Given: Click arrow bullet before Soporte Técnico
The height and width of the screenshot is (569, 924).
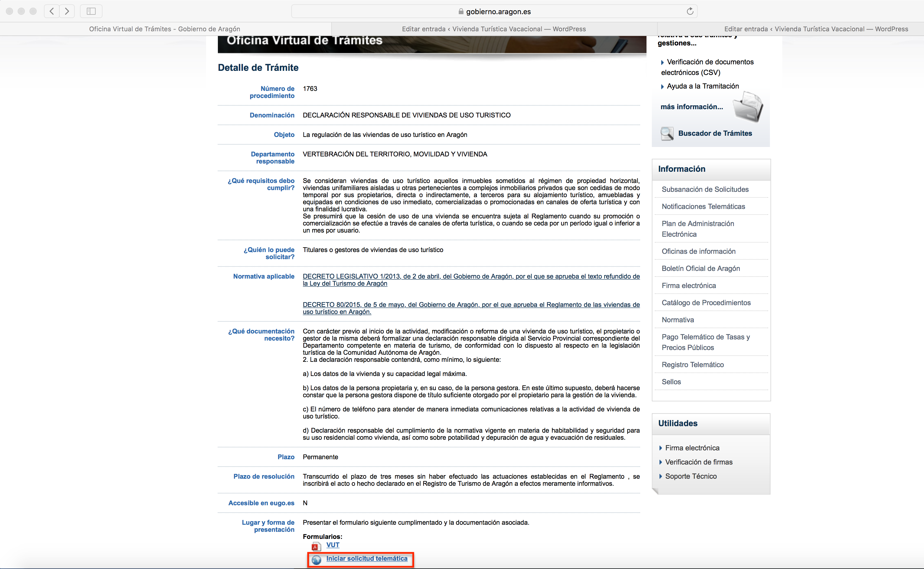Looking at the screenshot, I should click(x=661, y=476).
